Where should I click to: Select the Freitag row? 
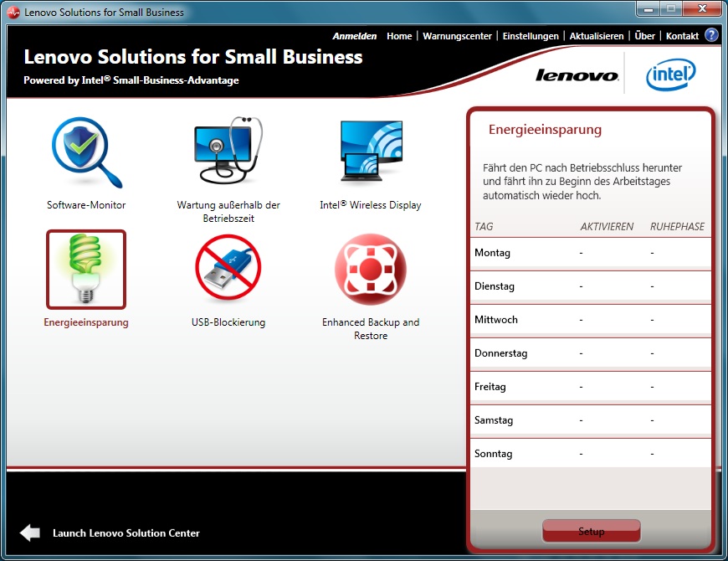[591, 387]
